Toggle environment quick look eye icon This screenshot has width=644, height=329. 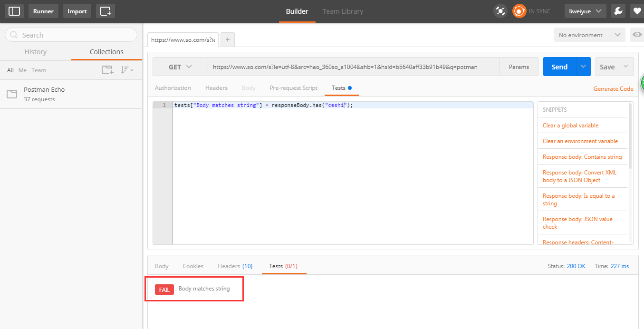point(637,35)
